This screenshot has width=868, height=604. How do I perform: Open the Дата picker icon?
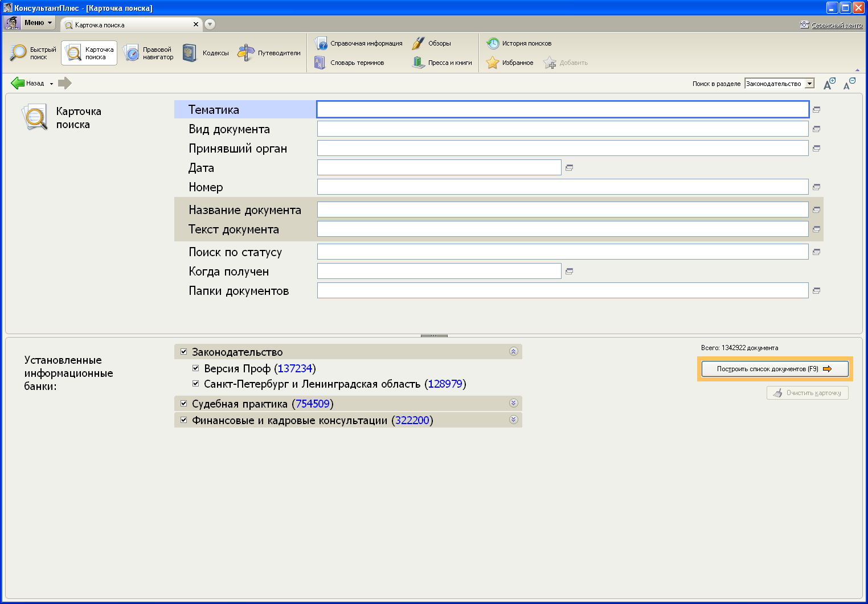point(569,167)
